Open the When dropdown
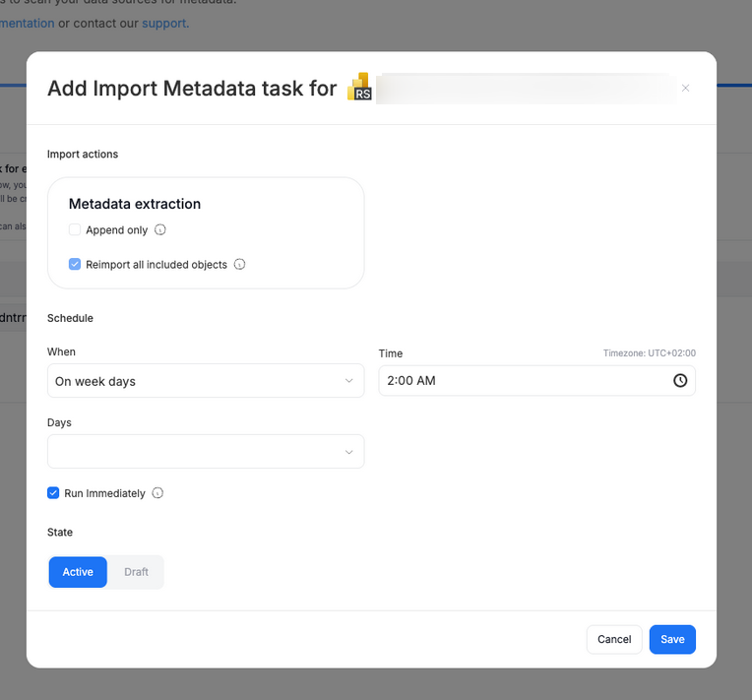Image resolution: width=752 pixels, height=700 pixels. coord(206,381)
